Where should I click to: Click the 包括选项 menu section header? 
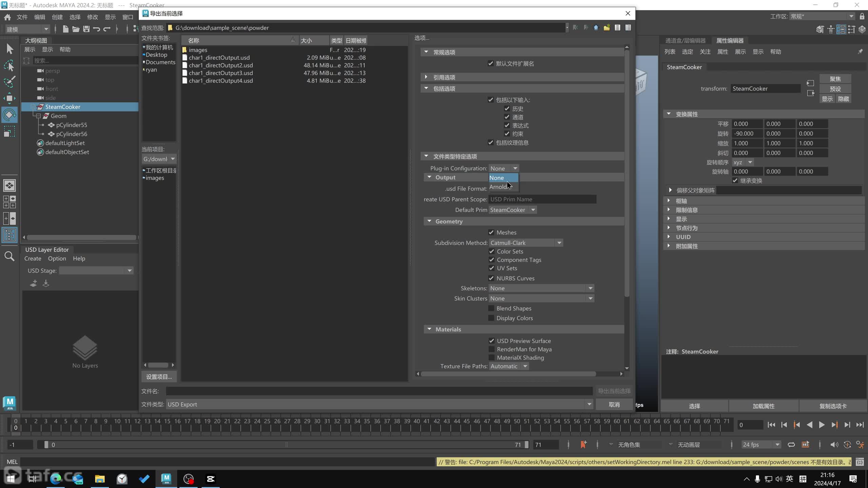[x=444, y=88]
